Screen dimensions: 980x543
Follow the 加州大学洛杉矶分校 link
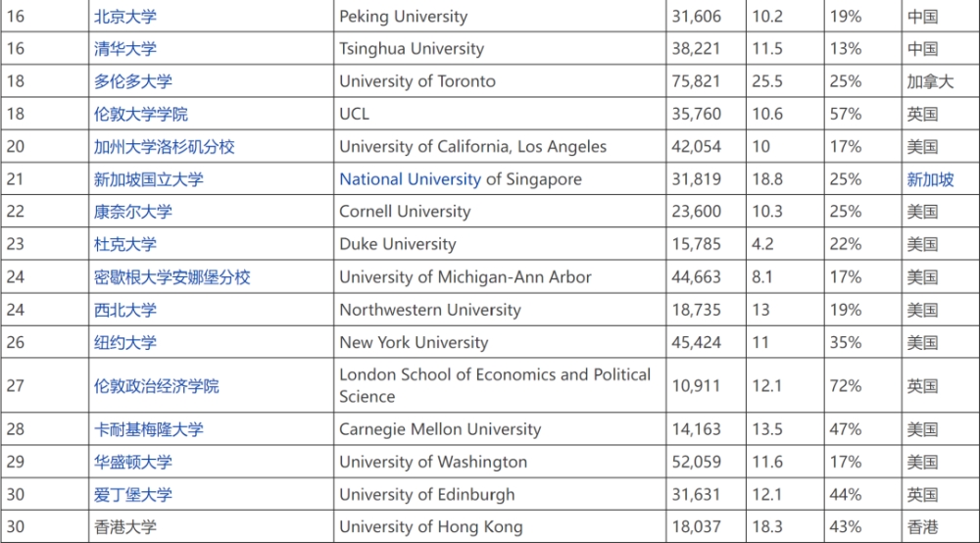pyautogui.click(x=165, y=147)
